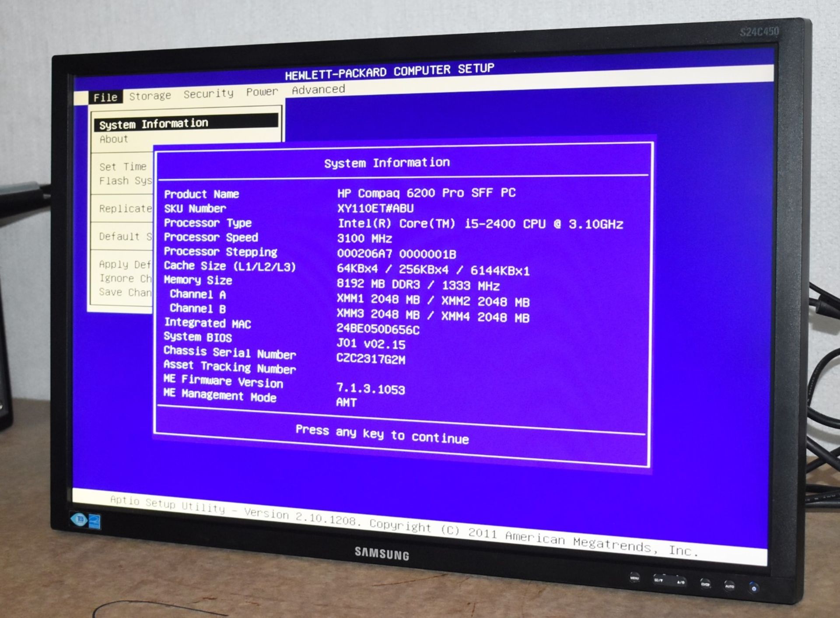Click MAC value 24BE050D656C
840x618 pixels.
pos(378,329)
